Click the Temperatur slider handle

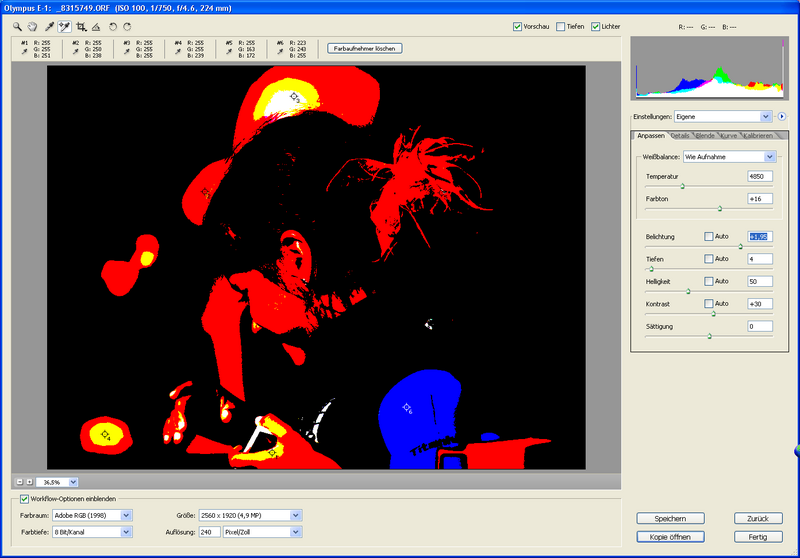tap(682, 186)
